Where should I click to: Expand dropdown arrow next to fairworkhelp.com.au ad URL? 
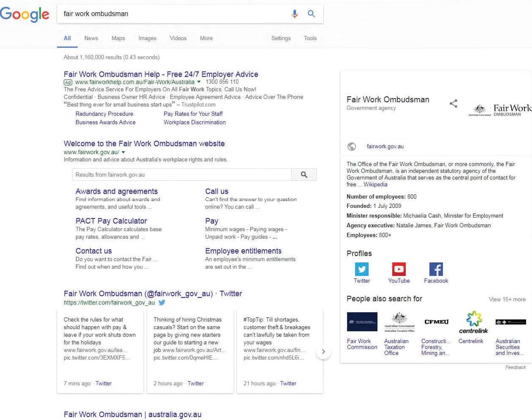pyautogui.click(x=199, y=82)
